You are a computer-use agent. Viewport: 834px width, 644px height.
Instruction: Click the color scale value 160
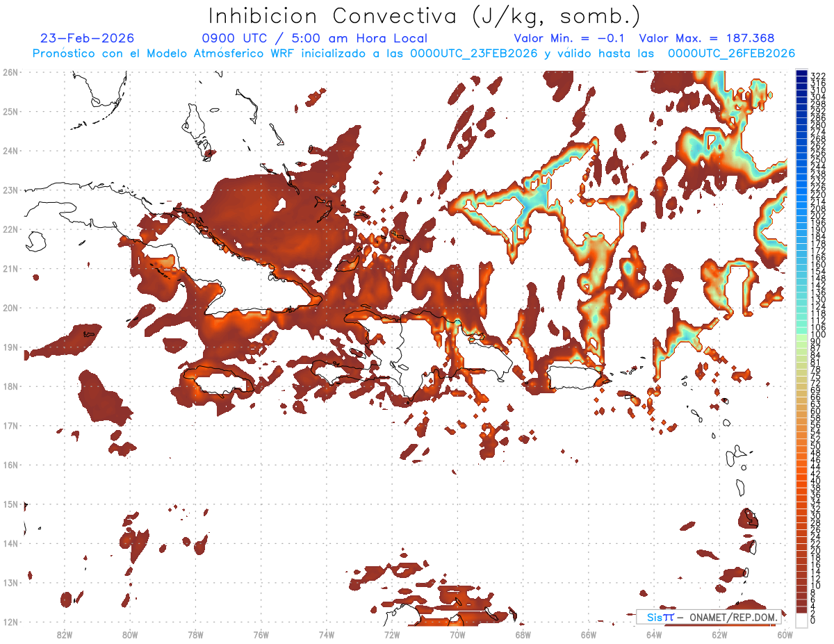[x=818, y=264]
